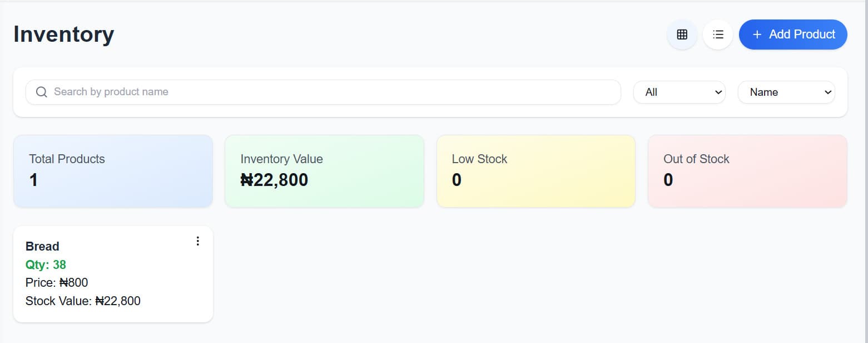868x343 pixels.
Task: Select the plus icon on Add Product
Action: 757,34
